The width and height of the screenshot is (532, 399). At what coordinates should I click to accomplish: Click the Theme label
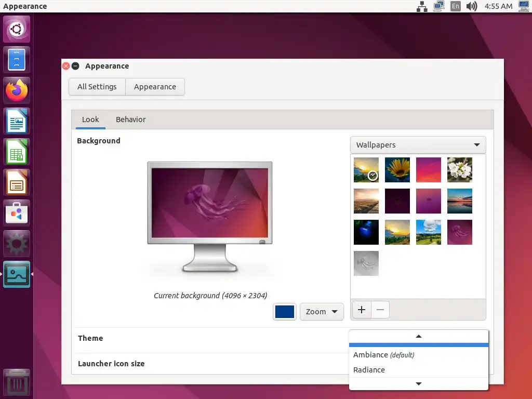90,338
